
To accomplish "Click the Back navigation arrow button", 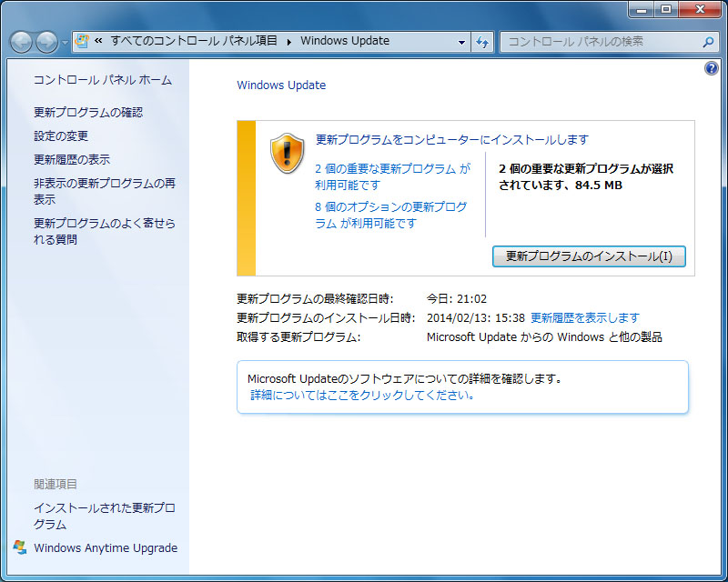I will (21, 42).
